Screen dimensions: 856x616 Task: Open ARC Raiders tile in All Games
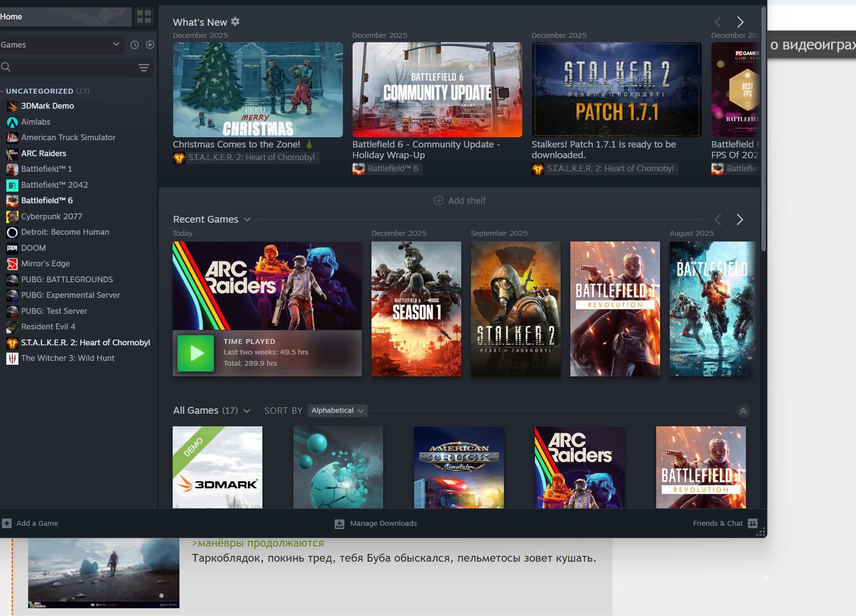click(580, 467)
